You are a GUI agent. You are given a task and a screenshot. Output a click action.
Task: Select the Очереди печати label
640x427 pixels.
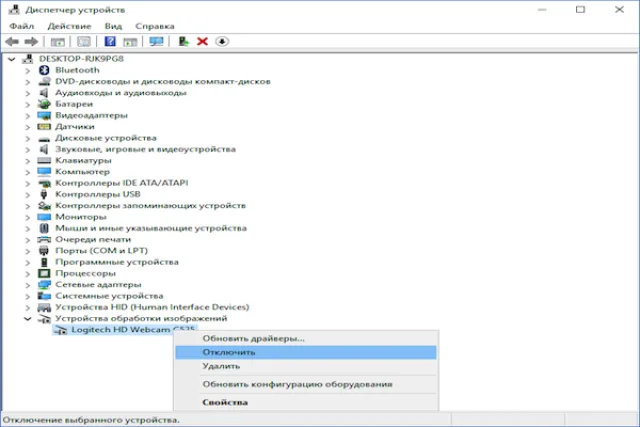(x=93, y=240)
